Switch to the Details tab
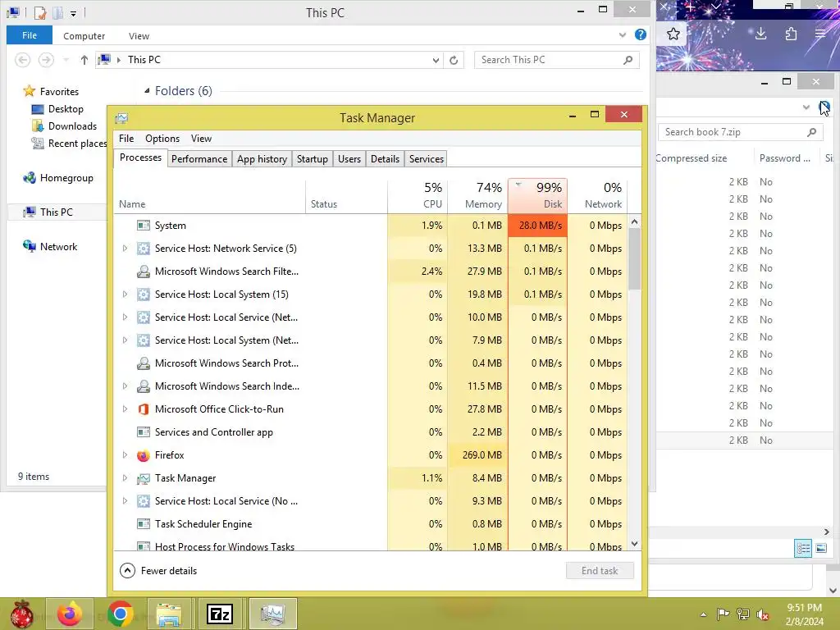The image size is (840, 630). pos(386,159)
